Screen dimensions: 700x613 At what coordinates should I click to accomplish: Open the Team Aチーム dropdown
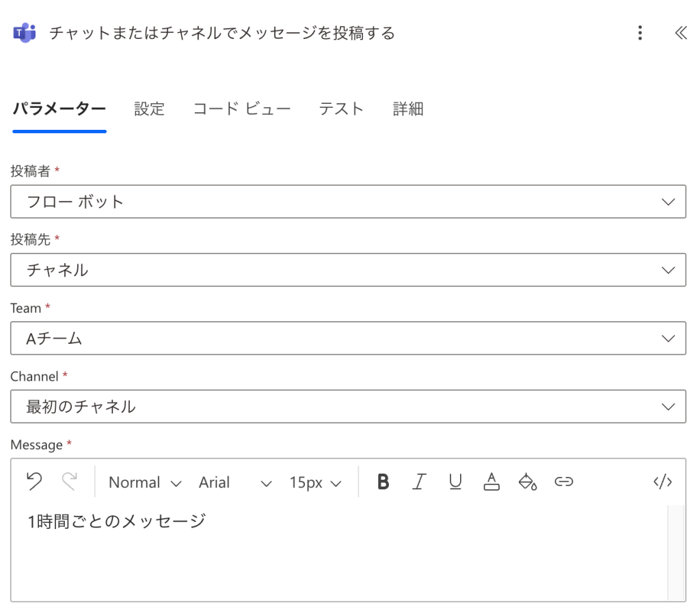click(x=348, y=338)
